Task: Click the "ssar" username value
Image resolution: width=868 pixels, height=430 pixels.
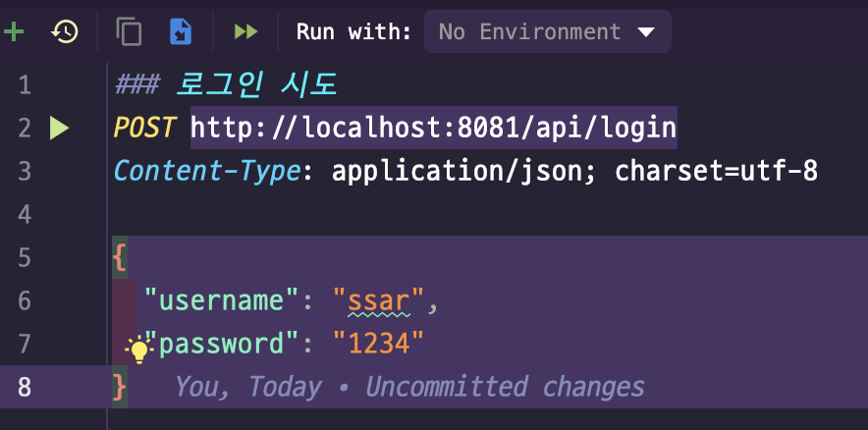Action: [379, 300]
